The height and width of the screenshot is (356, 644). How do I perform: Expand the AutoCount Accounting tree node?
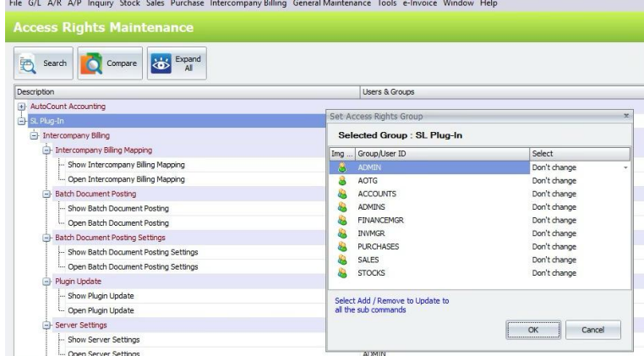pos(22,107)
